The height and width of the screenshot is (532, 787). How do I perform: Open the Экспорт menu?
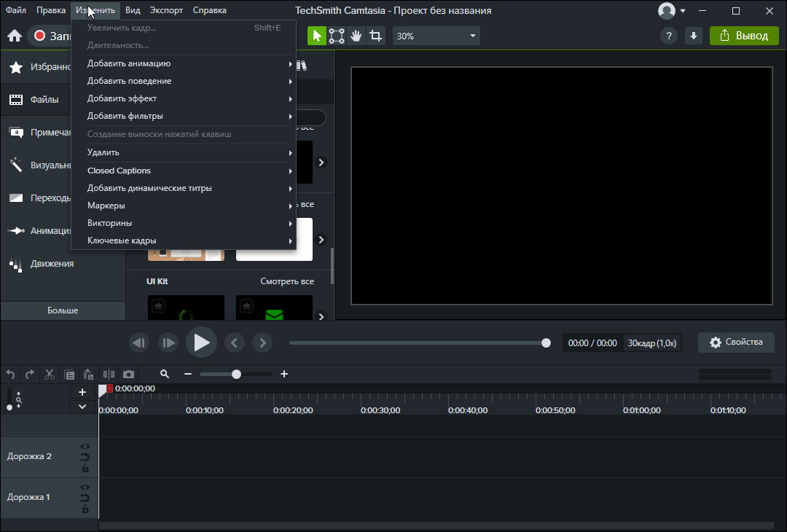[x=166, y=10]
